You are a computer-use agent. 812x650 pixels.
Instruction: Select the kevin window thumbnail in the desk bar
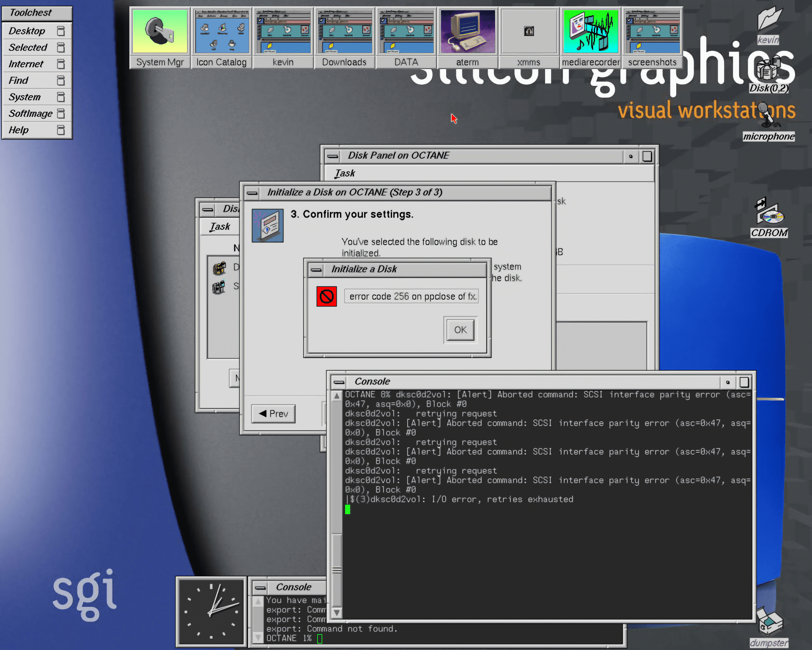tap(283, 38)
